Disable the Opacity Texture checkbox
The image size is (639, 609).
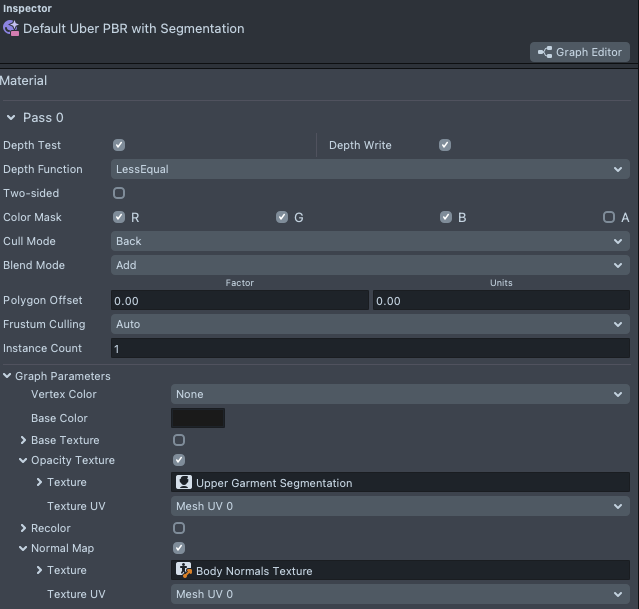(179, 460)
